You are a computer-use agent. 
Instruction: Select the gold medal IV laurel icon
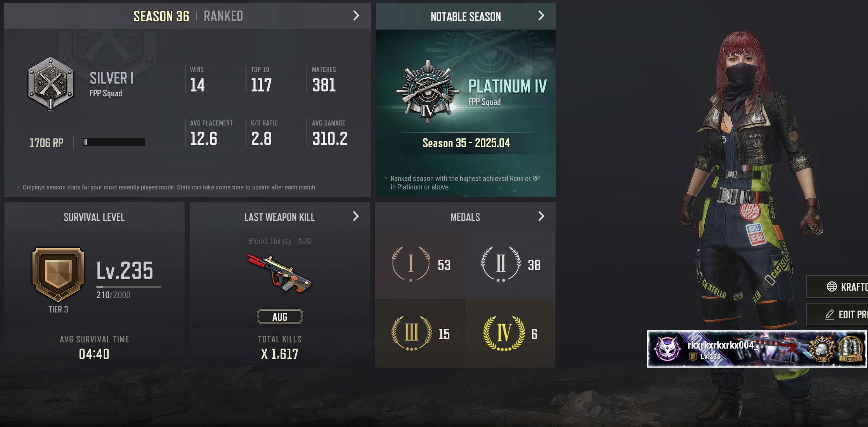point(504,333)
